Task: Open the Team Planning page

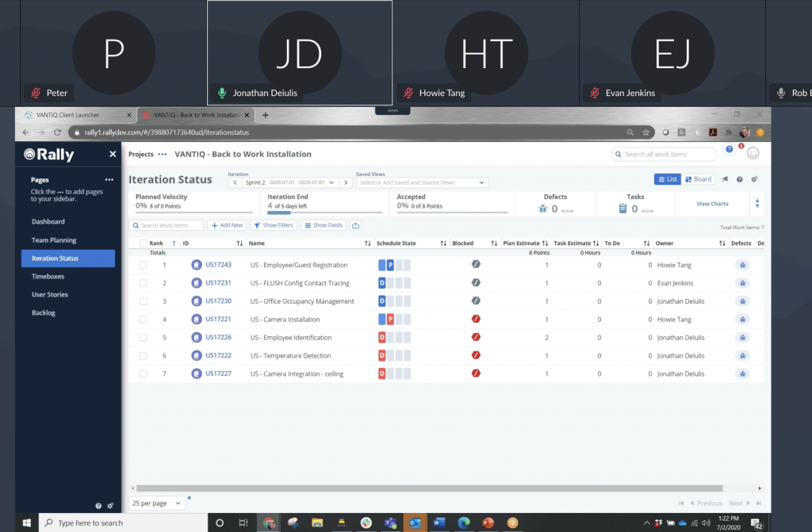Action: coord(54,240)
